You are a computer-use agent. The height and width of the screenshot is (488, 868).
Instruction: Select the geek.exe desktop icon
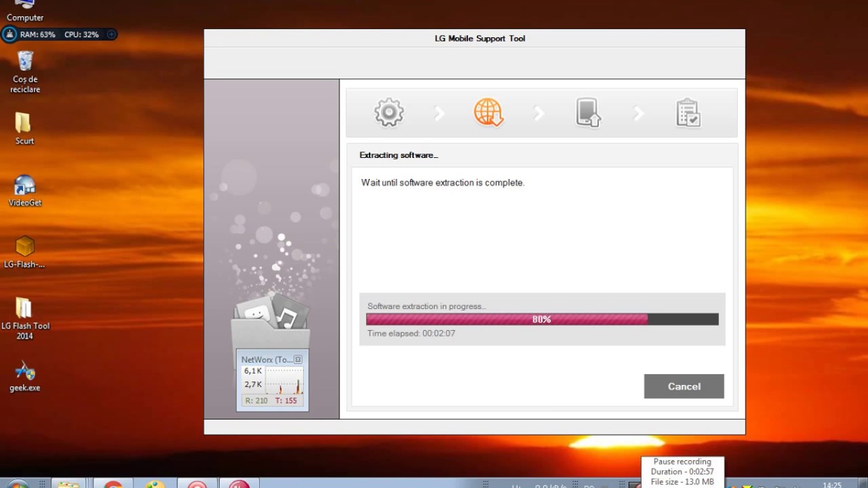pos(24,376)
